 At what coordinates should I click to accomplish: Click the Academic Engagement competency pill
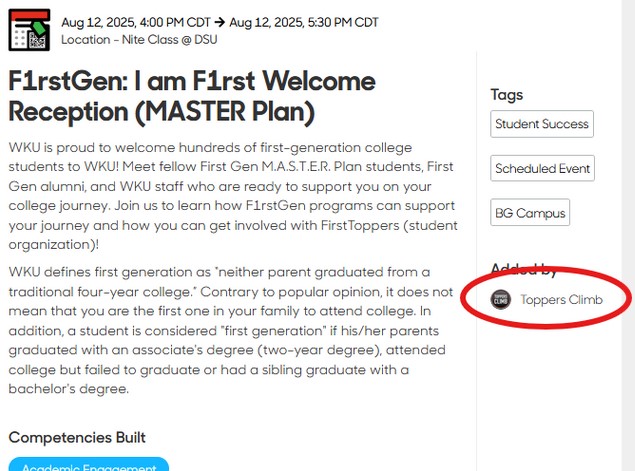[88, 465]
